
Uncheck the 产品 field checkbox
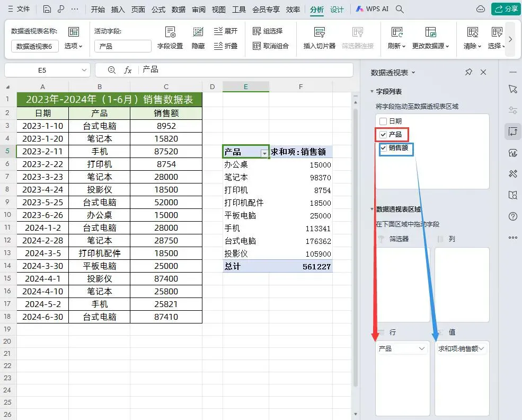click(x=383, y=135)
